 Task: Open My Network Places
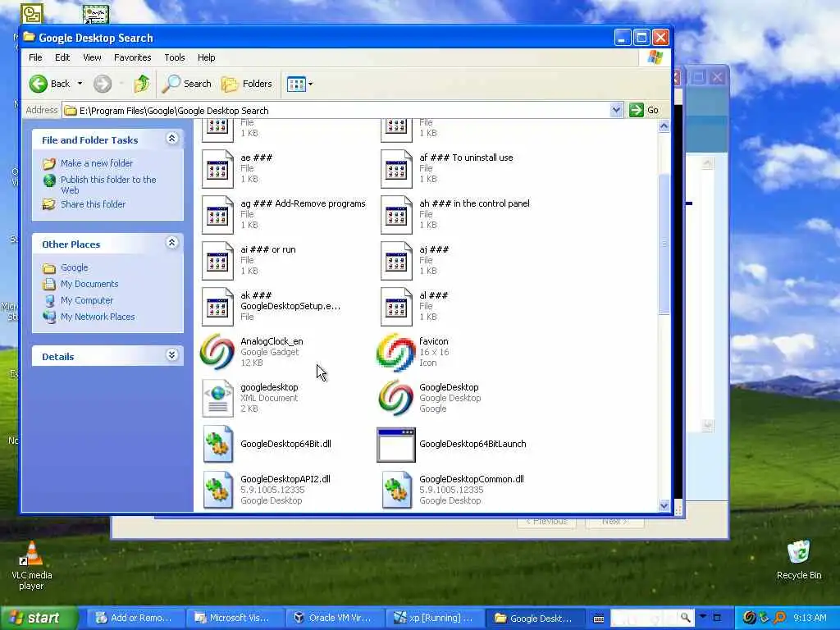(x=98, y=317)
